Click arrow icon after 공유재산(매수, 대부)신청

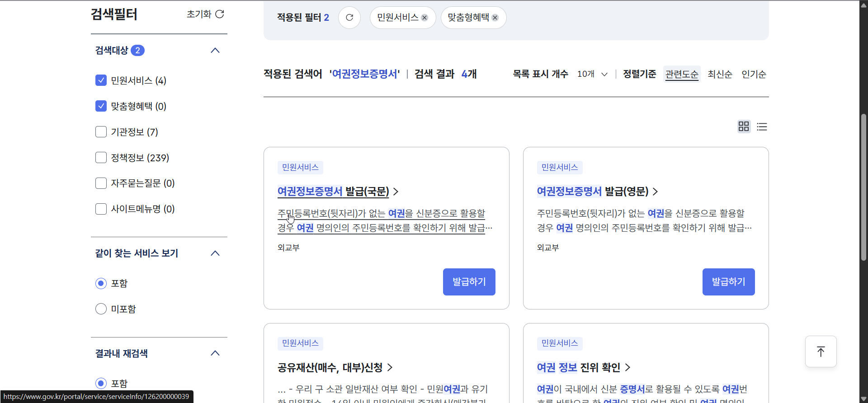tap(390, 367)
